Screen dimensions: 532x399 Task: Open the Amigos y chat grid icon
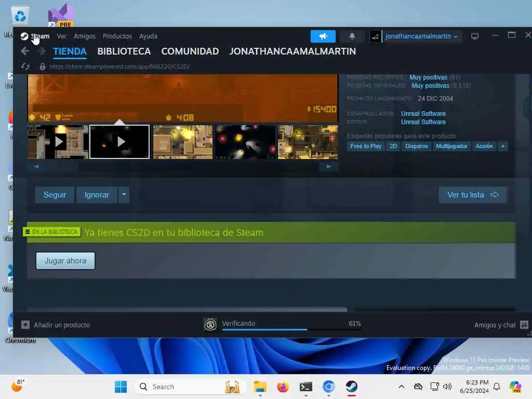pos(524,325)
